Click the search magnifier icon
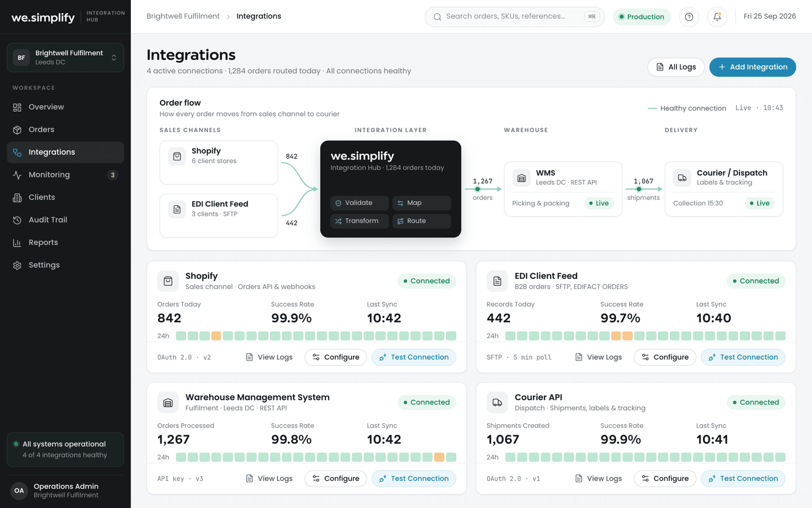Image resolution: width=812 pixels, height=508 pixels. coord(437,17)
